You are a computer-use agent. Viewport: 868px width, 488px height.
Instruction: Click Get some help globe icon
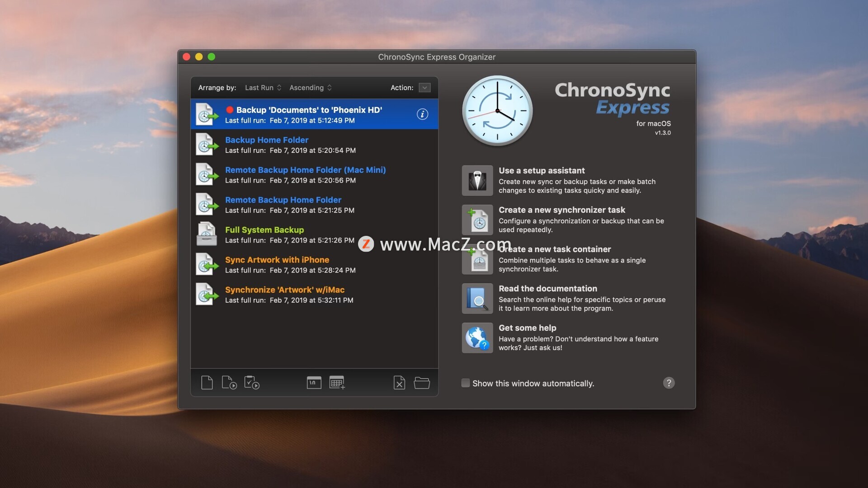coord(477,338)
